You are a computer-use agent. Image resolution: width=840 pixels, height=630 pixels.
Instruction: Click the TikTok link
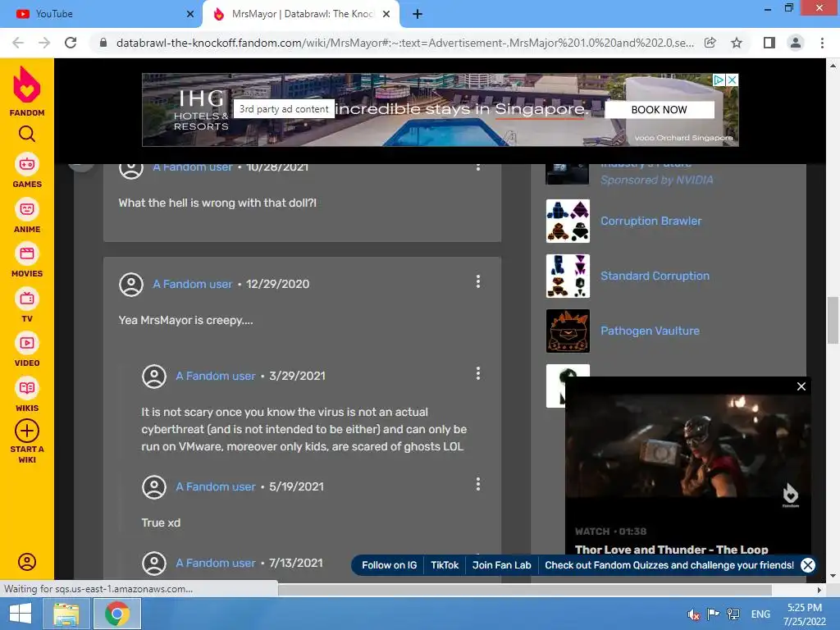(445, 565)
